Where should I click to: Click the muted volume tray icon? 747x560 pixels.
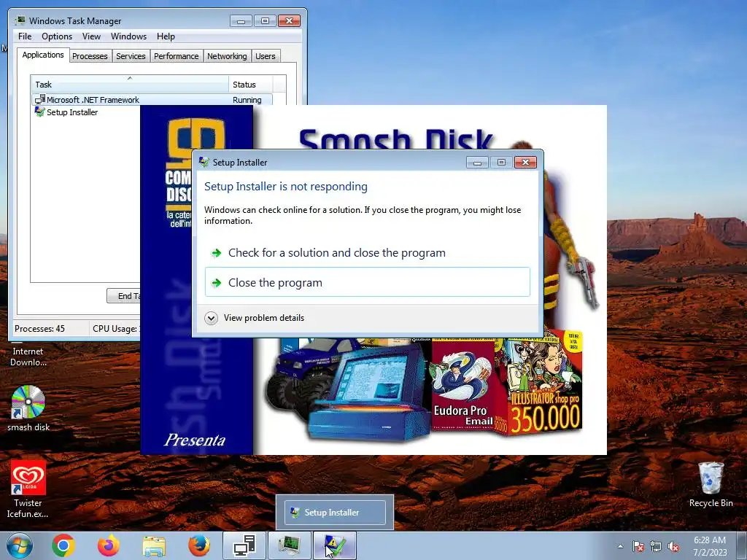click(673, 546)
